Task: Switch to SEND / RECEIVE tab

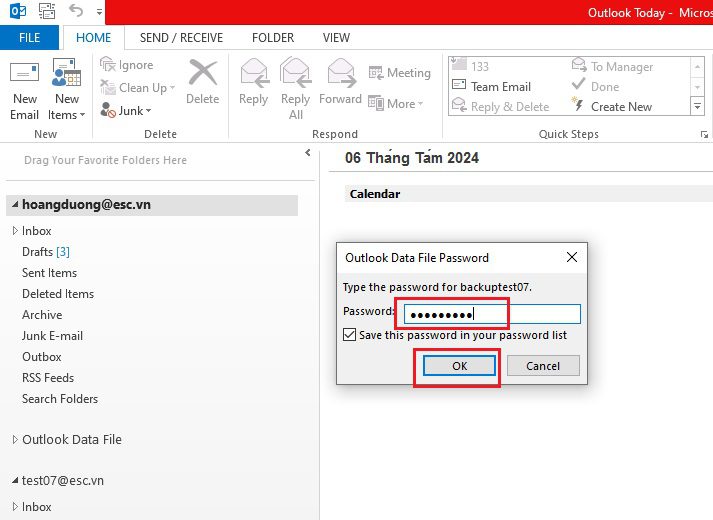Action: point(181,37)
